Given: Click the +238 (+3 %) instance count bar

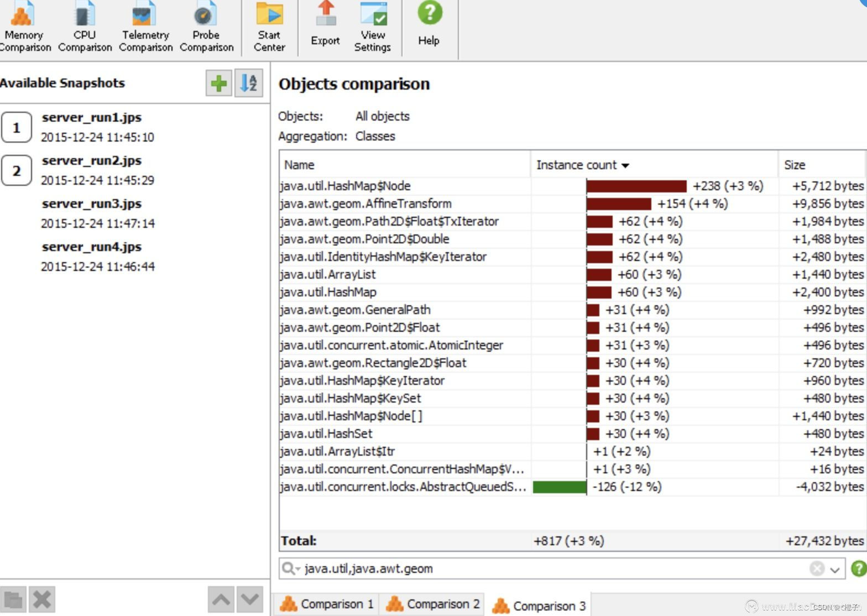Looking at the screenshot, I should coord(636,186).
